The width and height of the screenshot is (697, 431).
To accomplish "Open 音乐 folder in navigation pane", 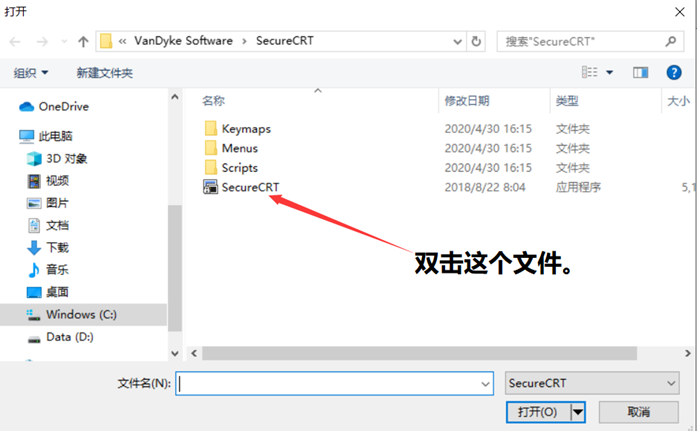I will pyautogui.click(x=57, y=270).
